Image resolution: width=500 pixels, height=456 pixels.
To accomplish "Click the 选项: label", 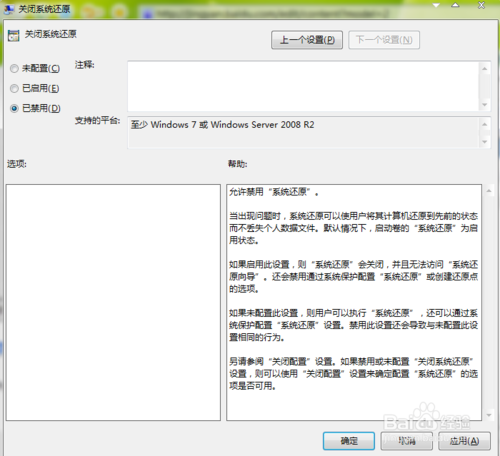I will tap(17, 164).
